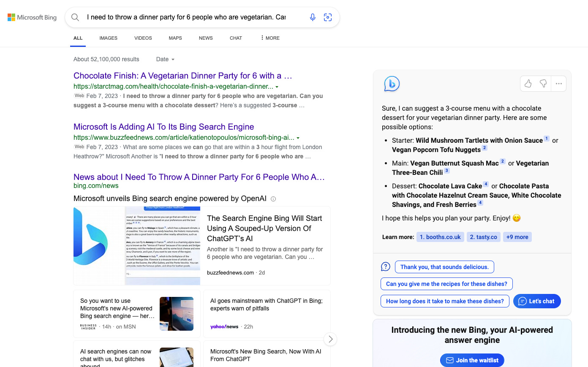Image resolution: width=588 pixels, height=367 pixels.
Task: Open Microsoft Is Adding AI result link
Action: click(x=164, y=127)
